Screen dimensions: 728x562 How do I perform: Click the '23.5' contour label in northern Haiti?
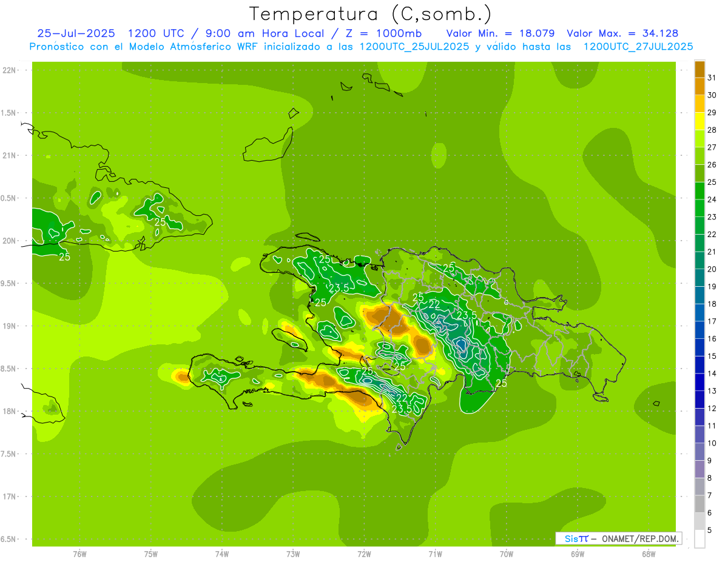339,288
